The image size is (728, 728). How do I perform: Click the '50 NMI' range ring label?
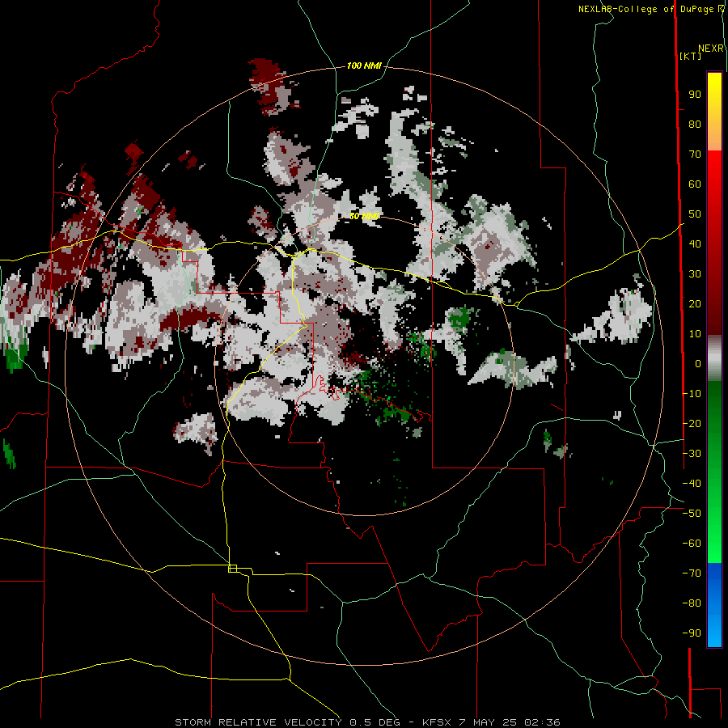point(365,216)
